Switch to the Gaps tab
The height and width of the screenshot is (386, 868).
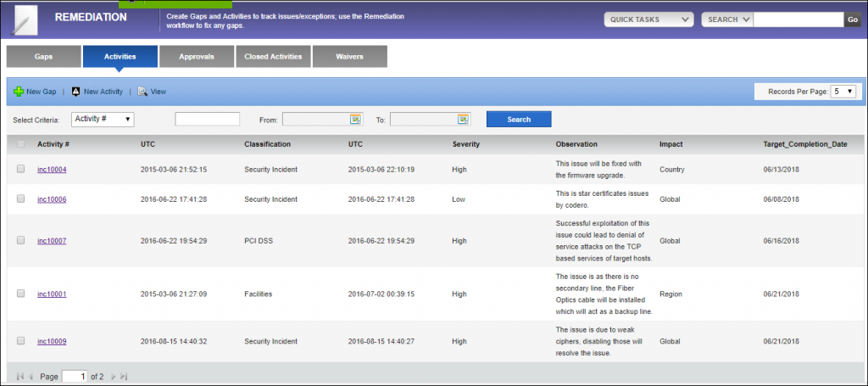43,57
